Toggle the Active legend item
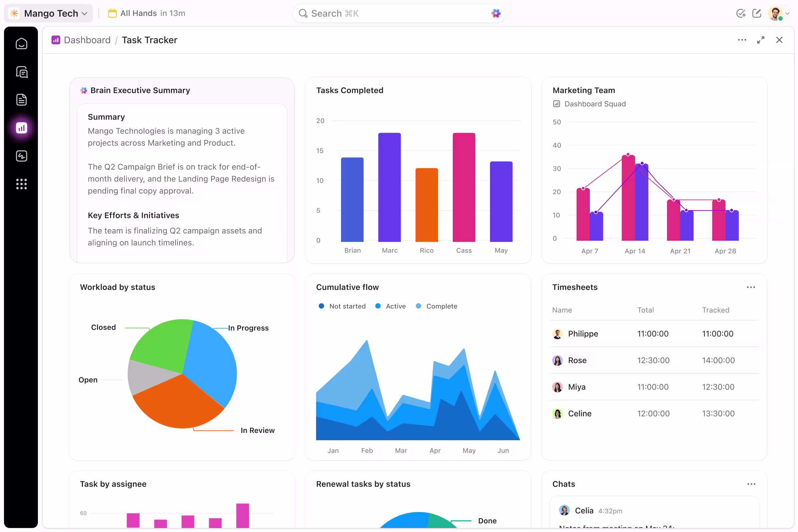The height and width of the screenshot is (532, 798). click(390, 306)
